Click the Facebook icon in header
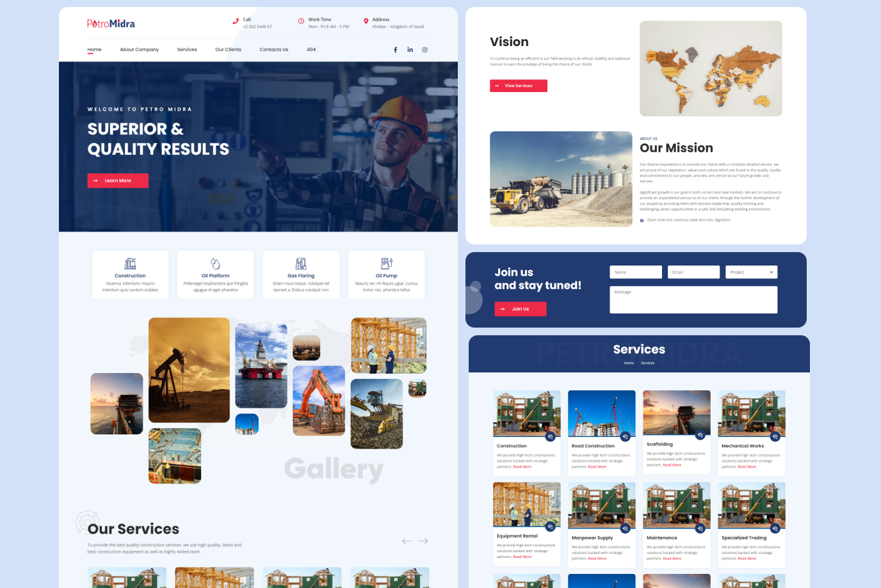 point(395,50)
